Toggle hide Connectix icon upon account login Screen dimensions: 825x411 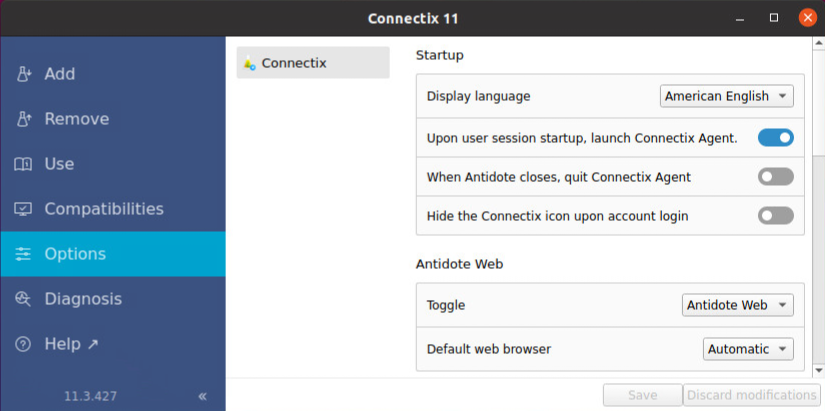click(x=775, y=216)
